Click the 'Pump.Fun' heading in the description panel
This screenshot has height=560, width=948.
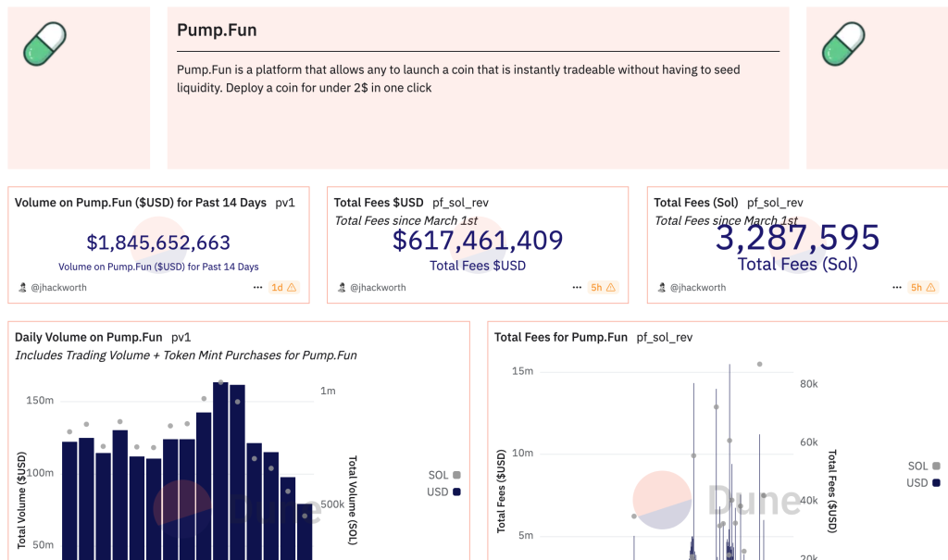tap(217, 31)
